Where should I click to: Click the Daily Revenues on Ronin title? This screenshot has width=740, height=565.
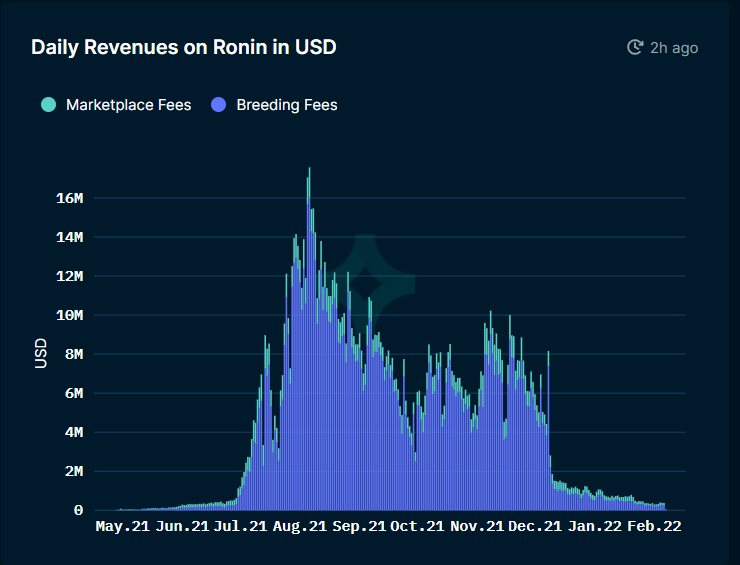point(183,47)
